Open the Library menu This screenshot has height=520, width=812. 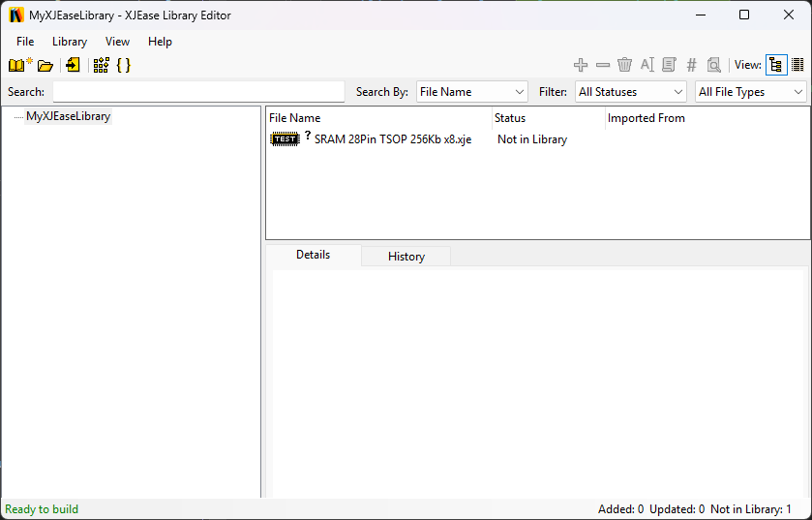tap(70, 42)
